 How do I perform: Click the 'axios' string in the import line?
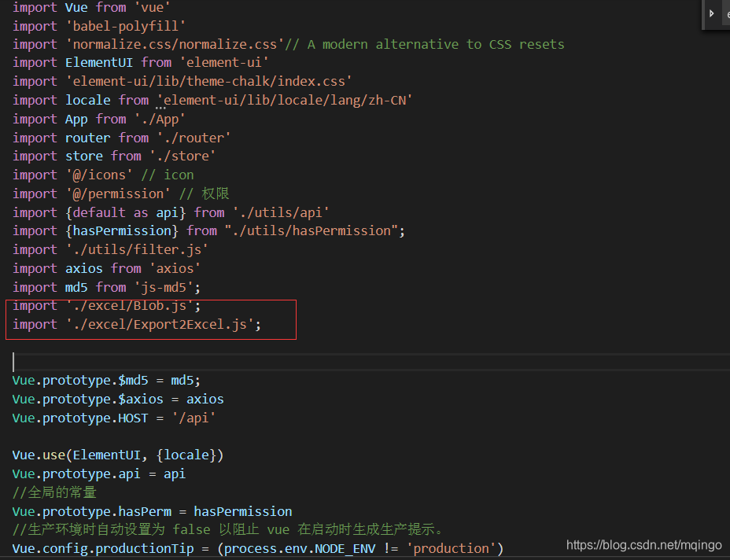click(x=175, y=268)
